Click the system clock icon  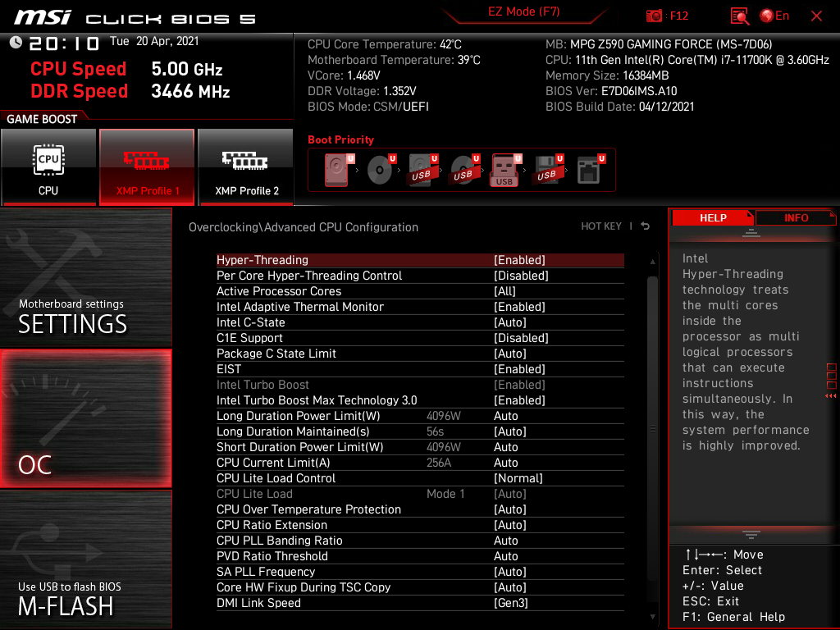[16, 43]
